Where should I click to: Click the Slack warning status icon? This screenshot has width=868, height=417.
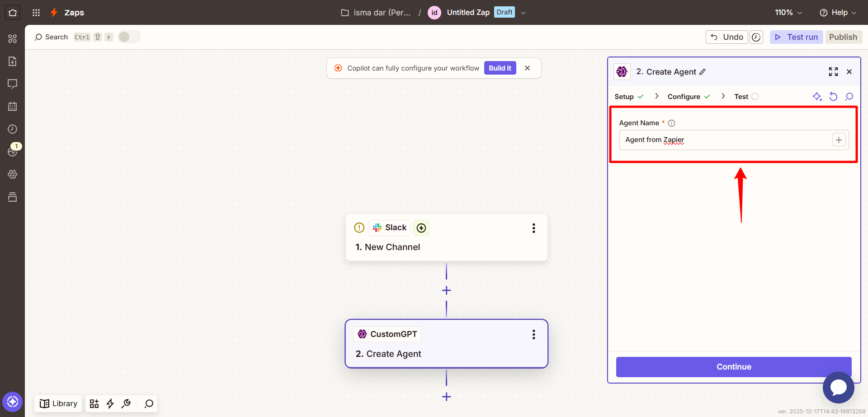(359, 227)
